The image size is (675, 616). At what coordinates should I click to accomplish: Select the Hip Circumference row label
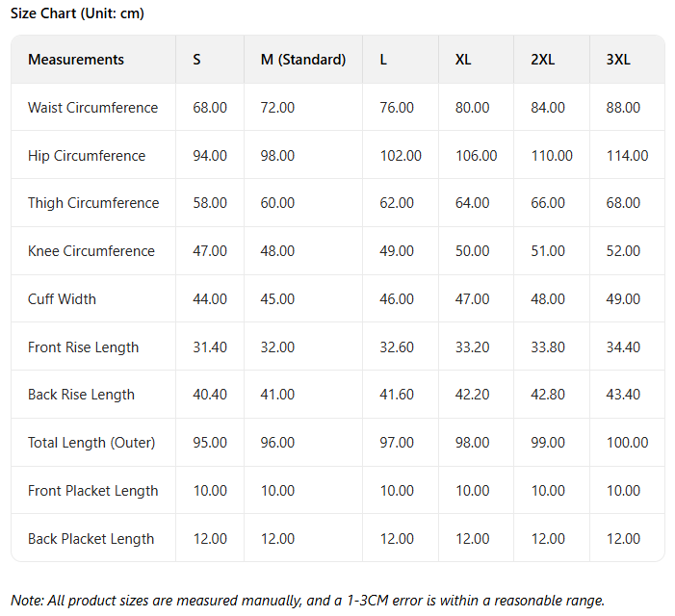(87, 156)
